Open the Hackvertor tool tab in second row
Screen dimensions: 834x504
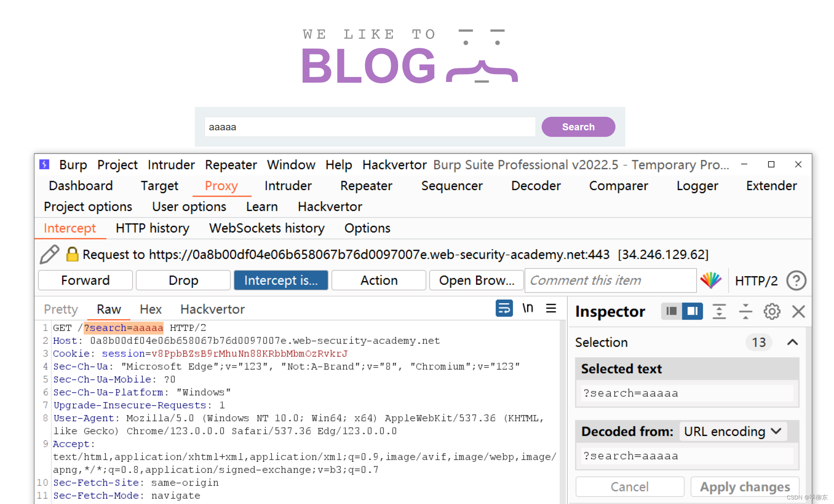(x=330, y=207)
